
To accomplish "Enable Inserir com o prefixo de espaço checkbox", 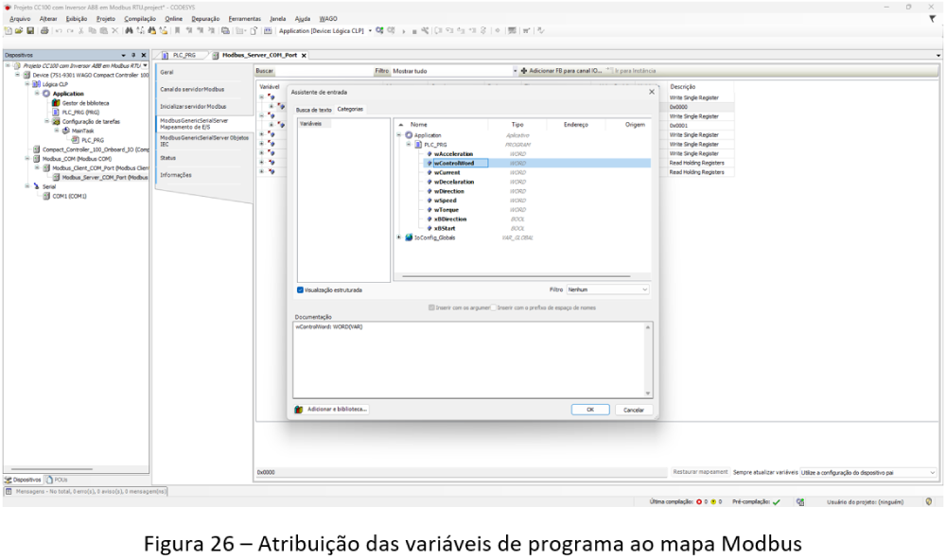I will (494, 307).
